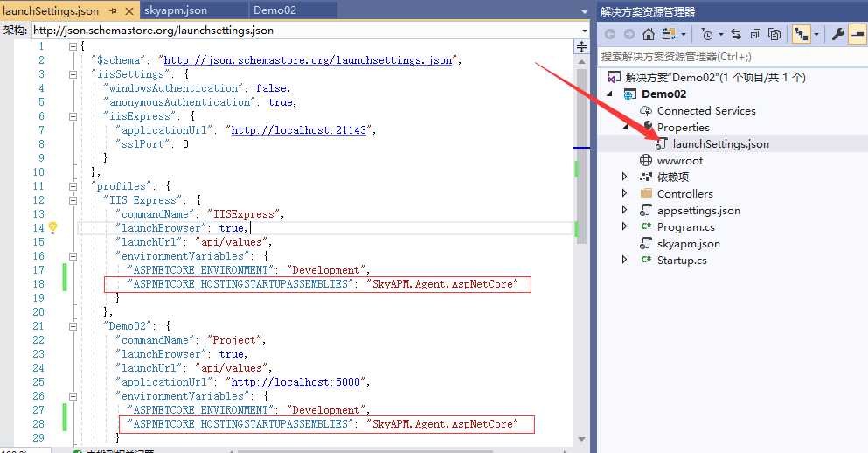Focus the Solution Explorer search box

(733, 57)
